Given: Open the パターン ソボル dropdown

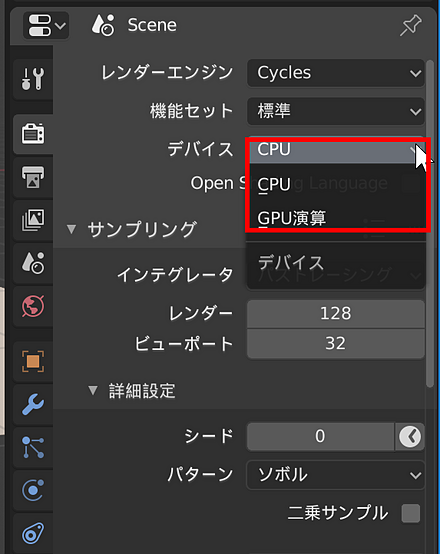Looking at the screenshot, I should pyautogui.click(x=336, y=475).
